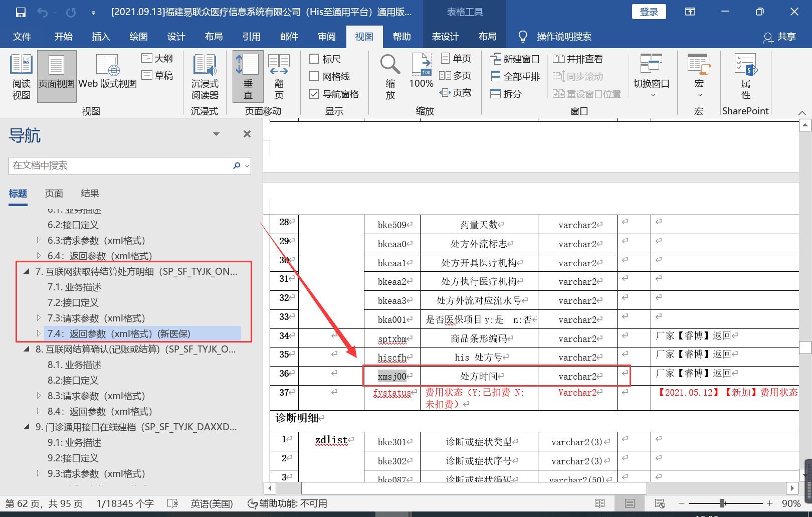
Task: Collapse heading 7. 互联网获取待结算处方明细
Action: click(x=27, y=271)
